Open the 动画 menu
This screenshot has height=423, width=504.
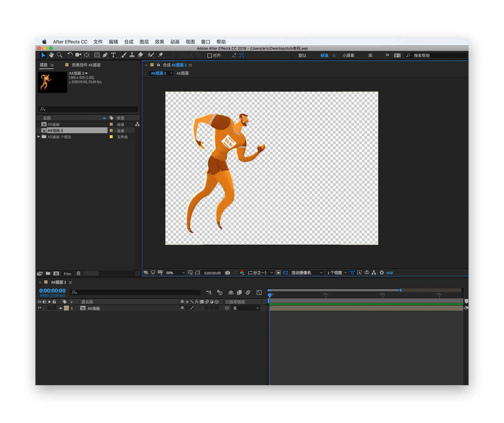coord(175,42)
